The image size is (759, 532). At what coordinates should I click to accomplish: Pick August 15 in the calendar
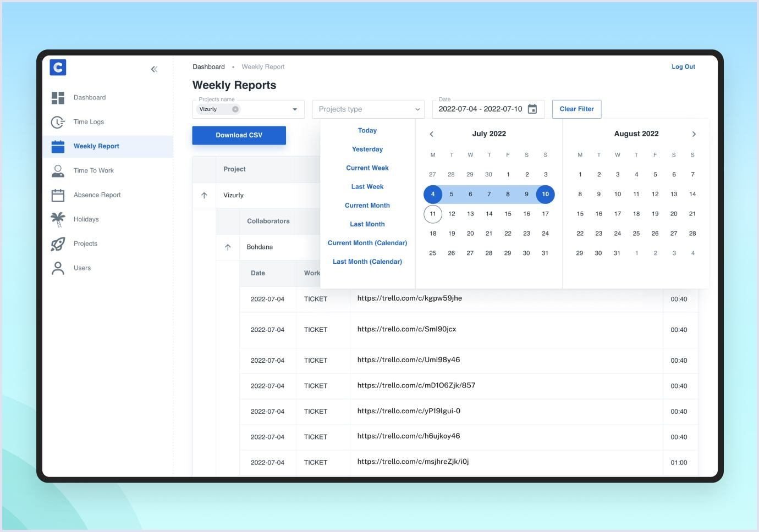580,214
